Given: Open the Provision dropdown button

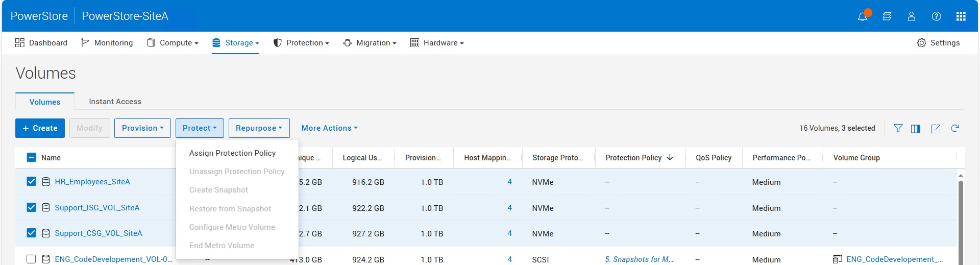Looking at the screenshot, I should 143,128.
